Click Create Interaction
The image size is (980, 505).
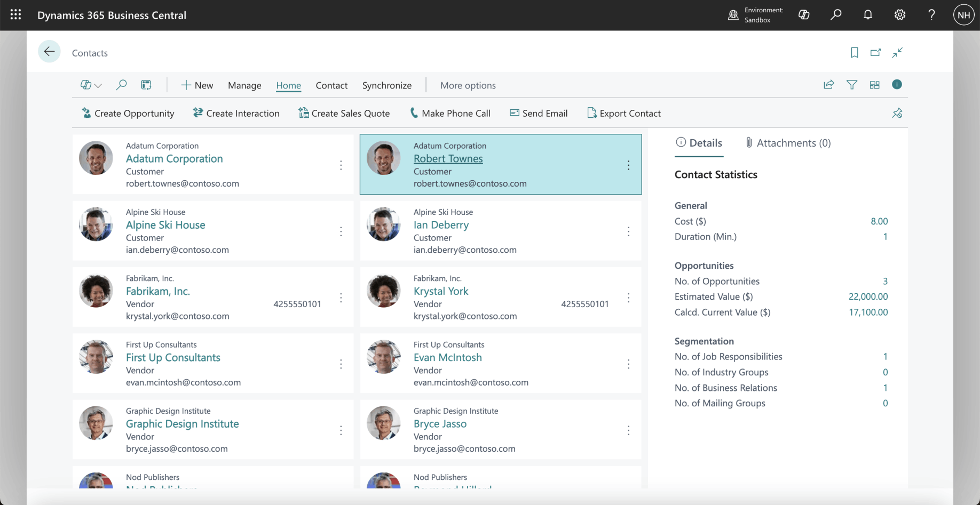(x=236, y=113)
